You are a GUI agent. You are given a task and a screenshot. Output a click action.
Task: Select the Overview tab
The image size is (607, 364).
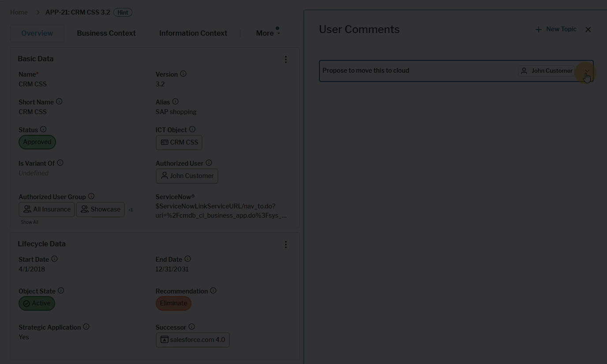pyautogui.click(x=37, y=33)
